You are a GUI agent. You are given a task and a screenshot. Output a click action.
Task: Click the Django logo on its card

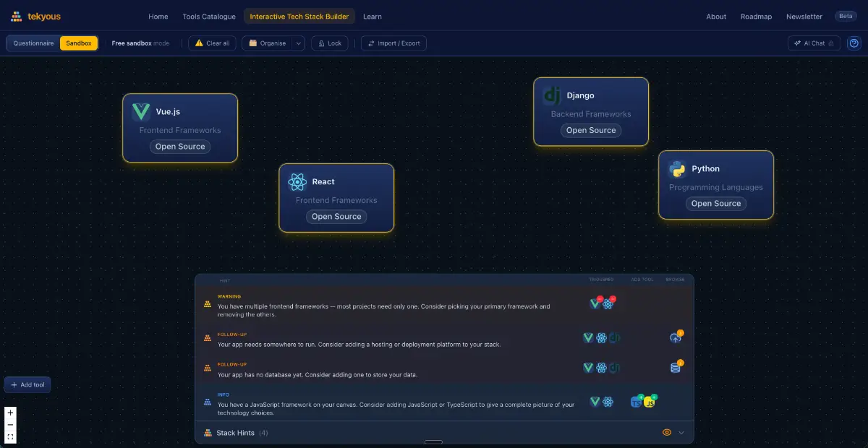(553, 95)
